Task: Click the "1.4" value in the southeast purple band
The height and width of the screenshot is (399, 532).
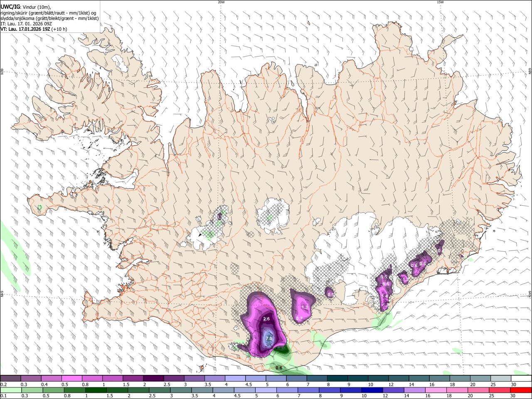Action: coord(385,296)
